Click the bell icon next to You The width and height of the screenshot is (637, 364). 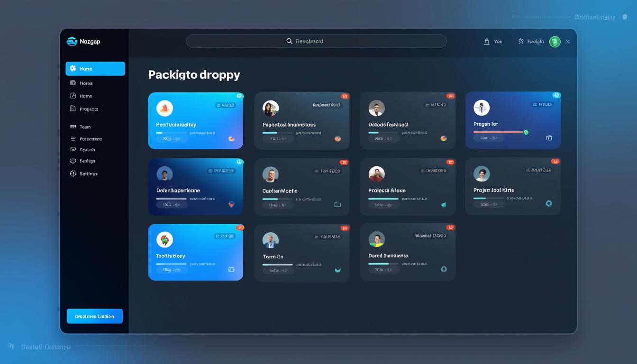coord(486,41)
